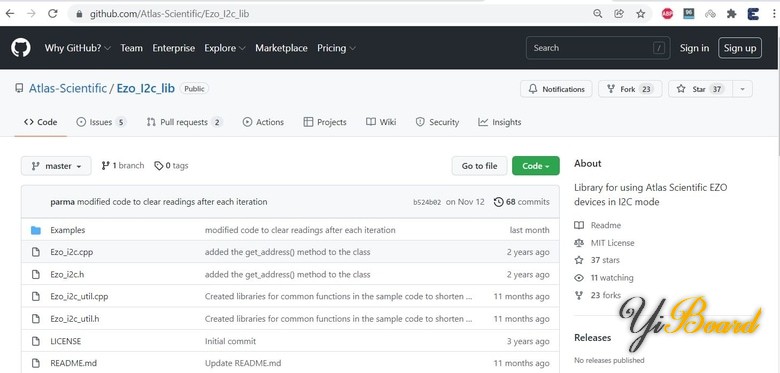Go back with browser back arrow

pos(9,13)
